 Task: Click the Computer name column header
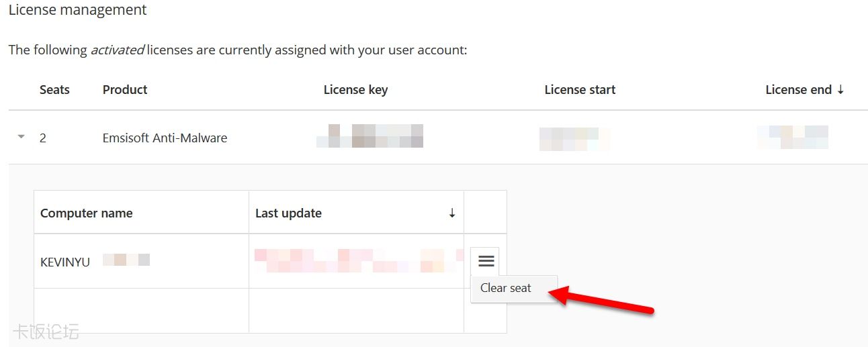(87, 213)
